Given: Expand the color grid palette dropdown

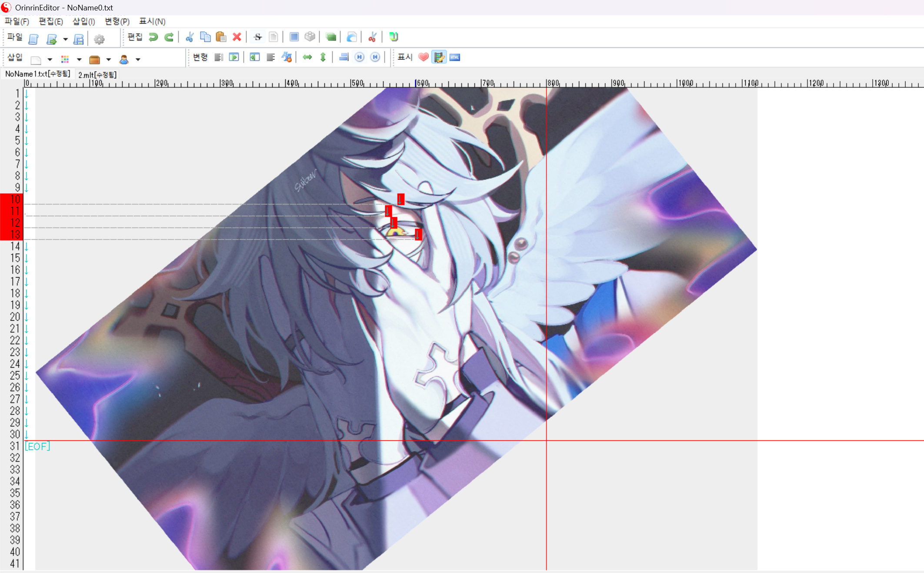Looking at the screenshot, I should coord(79,60).
